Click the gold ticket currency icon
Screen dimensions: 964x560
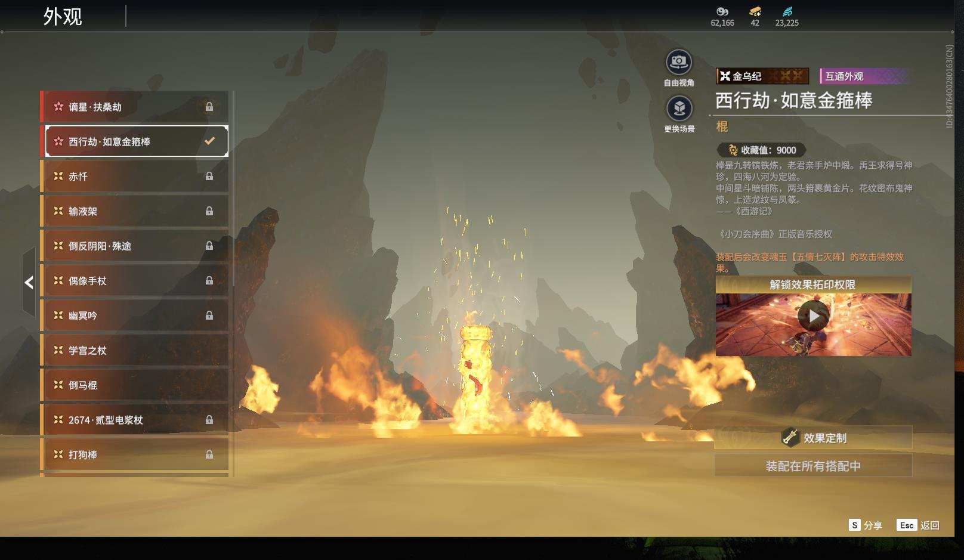point(755,11)
